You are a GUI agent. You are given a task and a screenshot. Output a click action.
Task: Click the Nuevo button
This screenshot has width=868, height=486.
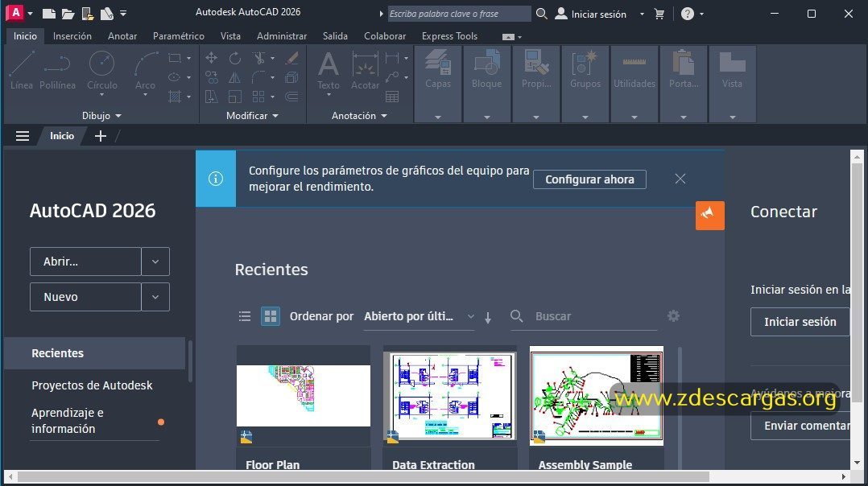[x=86, y=297]
